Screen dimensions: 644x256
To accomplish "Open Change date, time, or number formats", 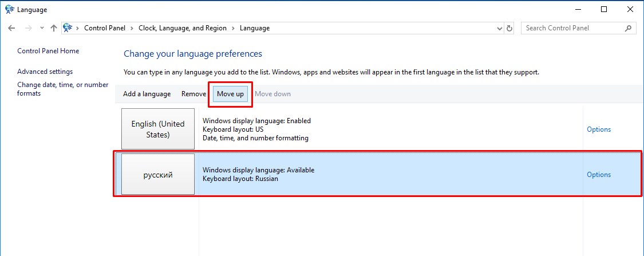I will [x=62, y=89].
